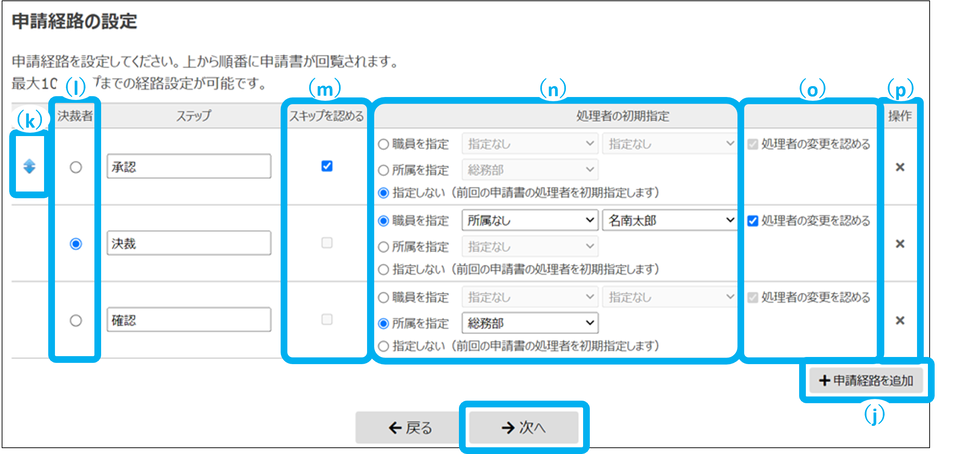Screen dimensions: 964x454
Task: Select 職員を指定 radio in the 確認 row
Action: tap(383, 297)
